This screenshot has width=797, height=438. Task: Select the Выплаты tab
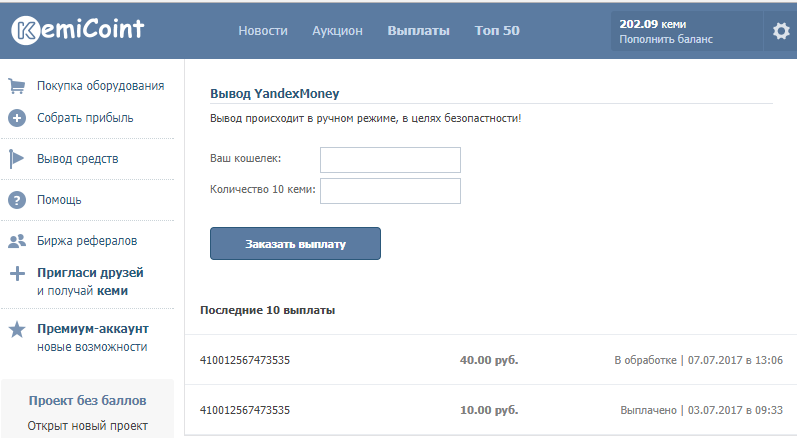[418, 31]
